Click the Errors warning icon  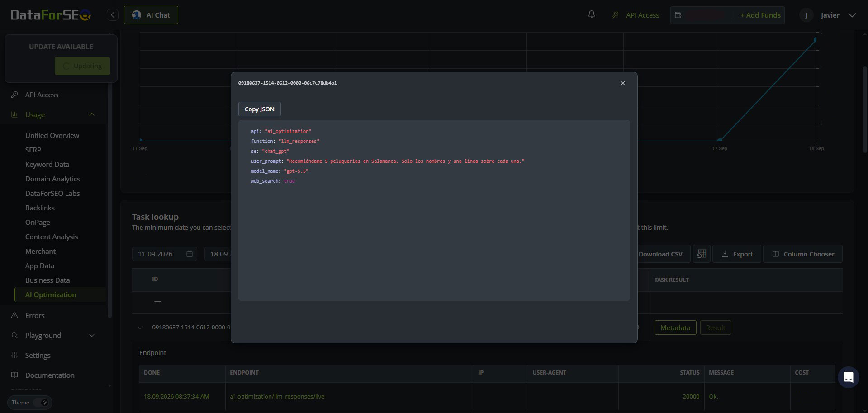coord(14,315)
